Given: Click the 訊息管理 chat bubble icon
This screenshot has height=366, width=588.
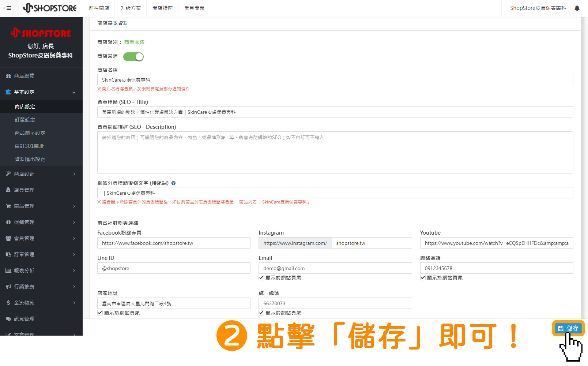Looking at the screenshot, I should pyautogui.click(x=8, y=319).
